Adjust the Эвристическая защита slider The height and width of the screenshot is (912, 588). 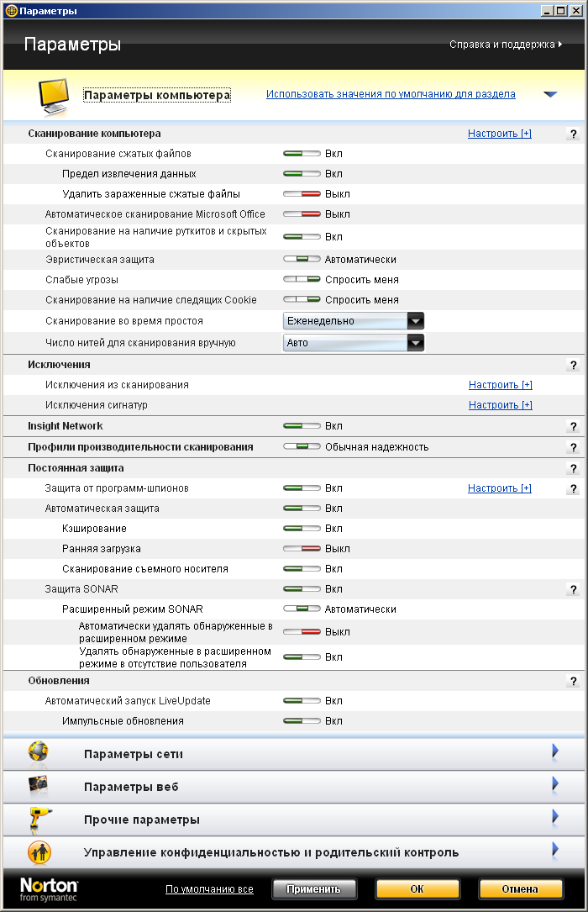(x=302, y=260)
